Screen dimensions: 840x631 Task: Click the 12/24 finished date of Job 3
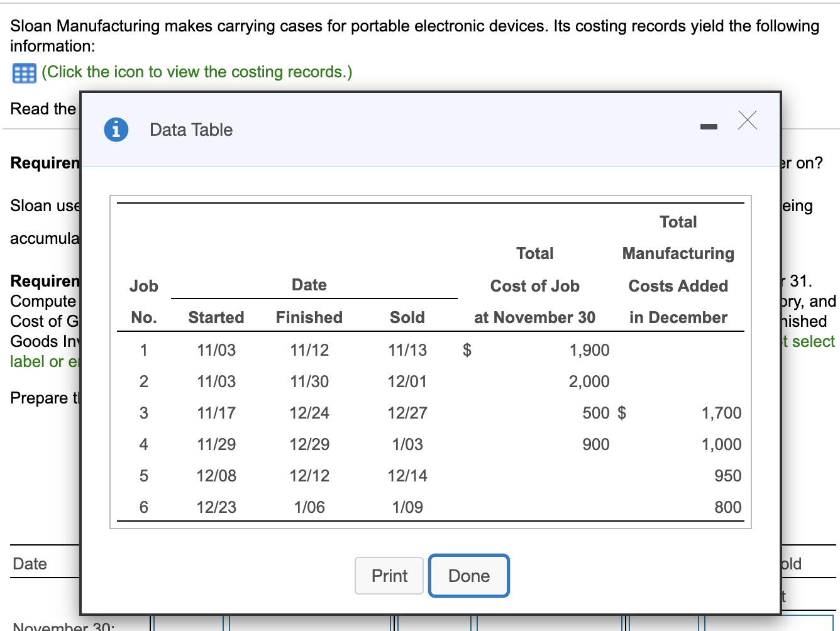tap(309, 413)
